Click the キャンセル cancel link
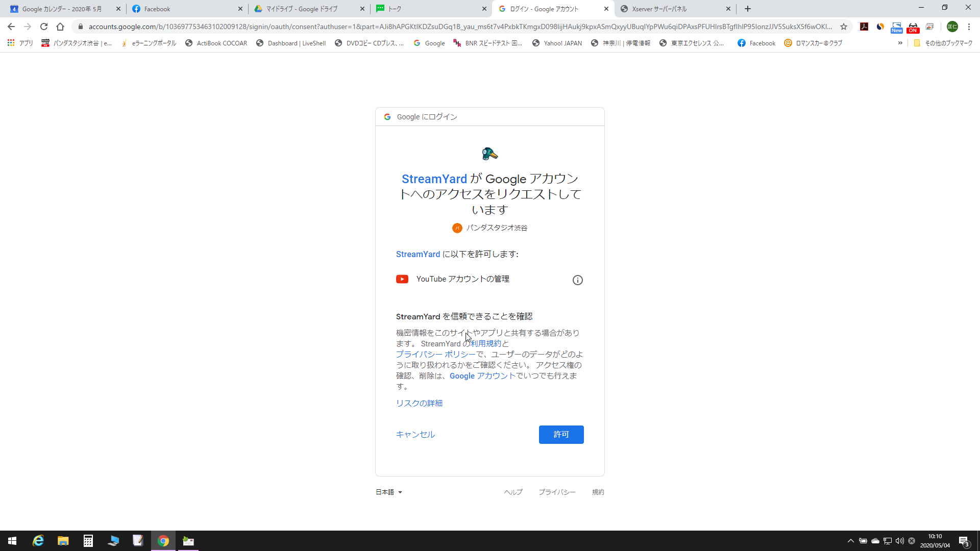Viewport: 980px width, 551px height. [415, 434]
